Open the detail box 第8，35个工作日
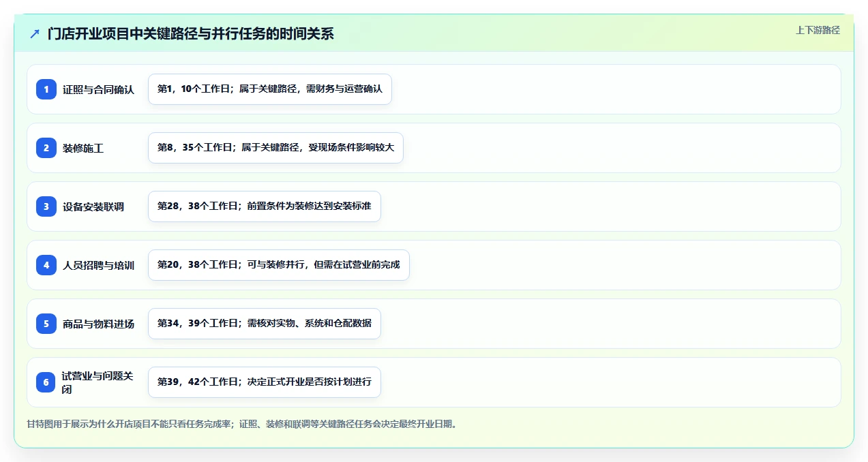Image resolution: width=868 pixels, height=462 pixels. click(x=275, y=148)
